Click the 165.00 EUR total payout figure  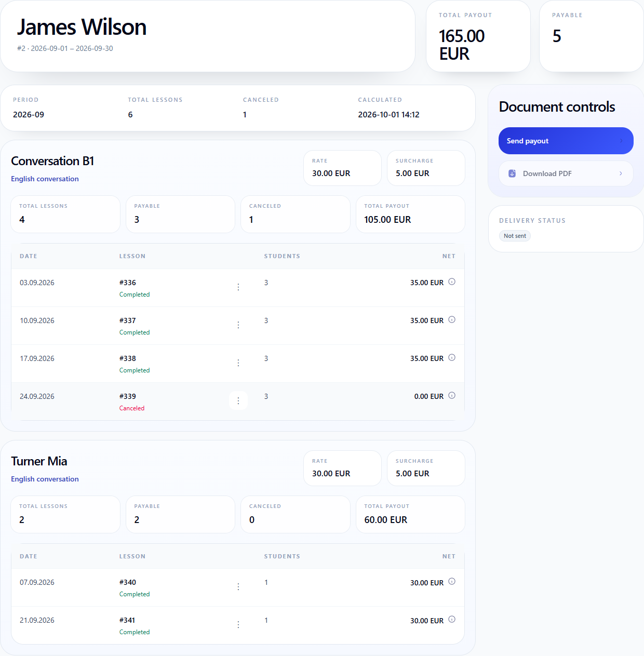pos(462,45)
